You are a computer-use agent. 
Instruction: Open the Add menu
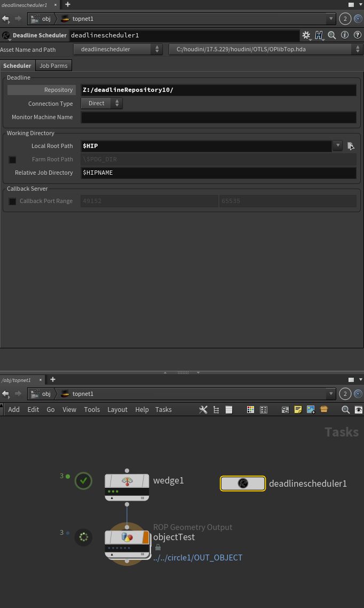click(14, 409)
